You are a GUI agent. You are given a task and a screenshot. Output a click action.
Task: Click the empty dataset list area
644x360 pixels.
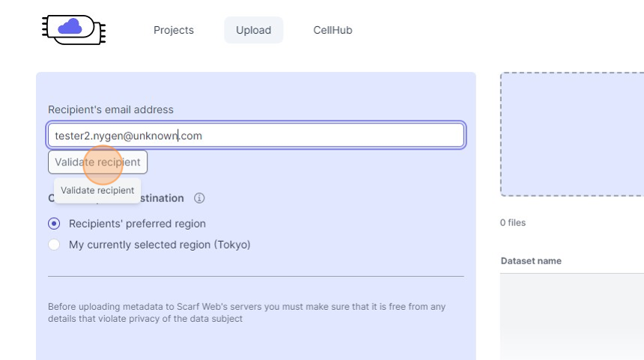[572, 314]
